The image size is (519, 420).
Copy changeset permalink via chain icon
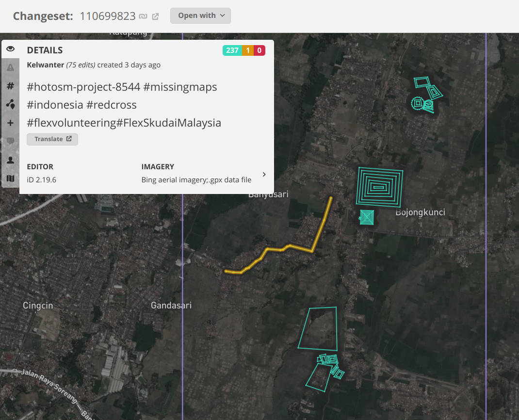[143, 16]
